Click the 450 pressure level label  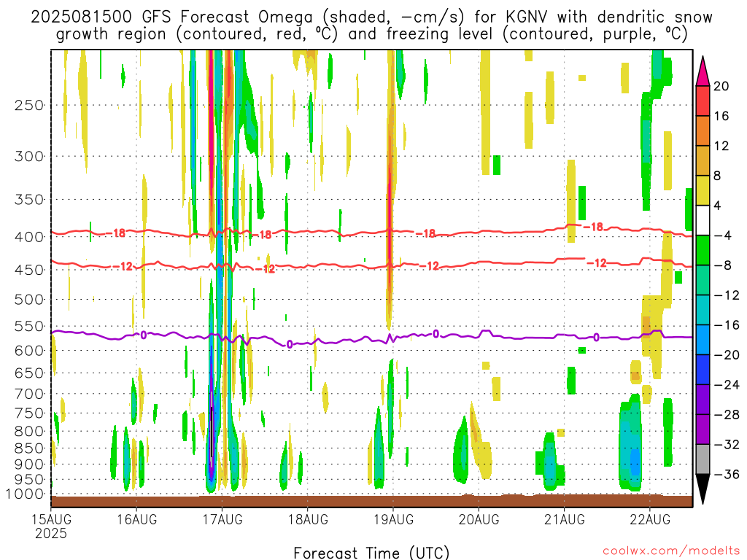29,270
